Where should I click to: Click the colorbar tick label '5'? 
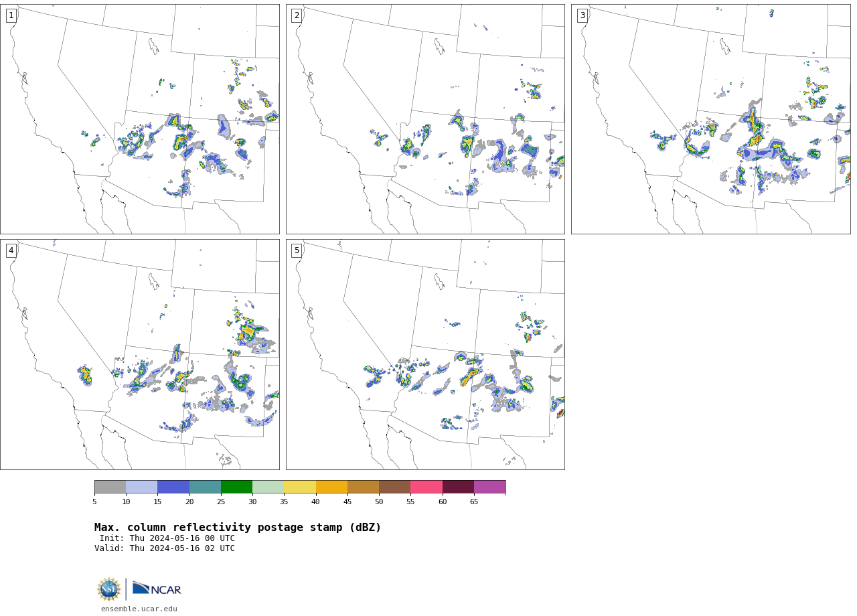pyautogui.click(x=94, y=502)
